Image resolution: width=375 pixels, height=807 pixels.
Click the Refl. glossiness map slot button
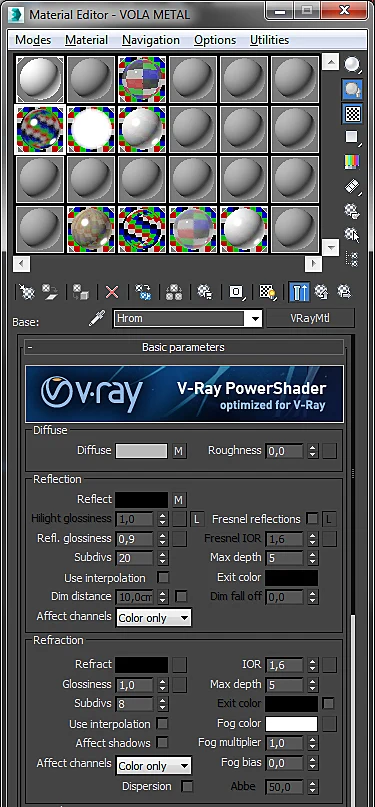179,539
